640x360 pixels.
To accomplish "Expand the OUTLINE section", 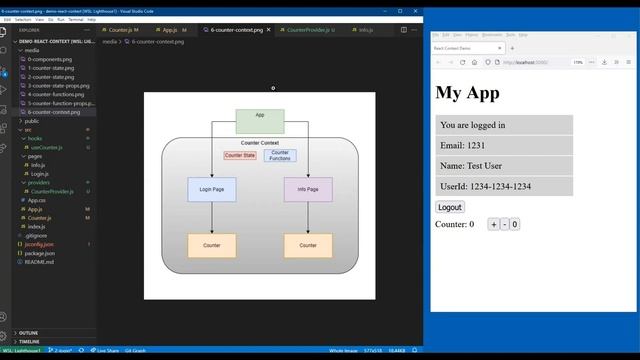I will coord(28,333).
